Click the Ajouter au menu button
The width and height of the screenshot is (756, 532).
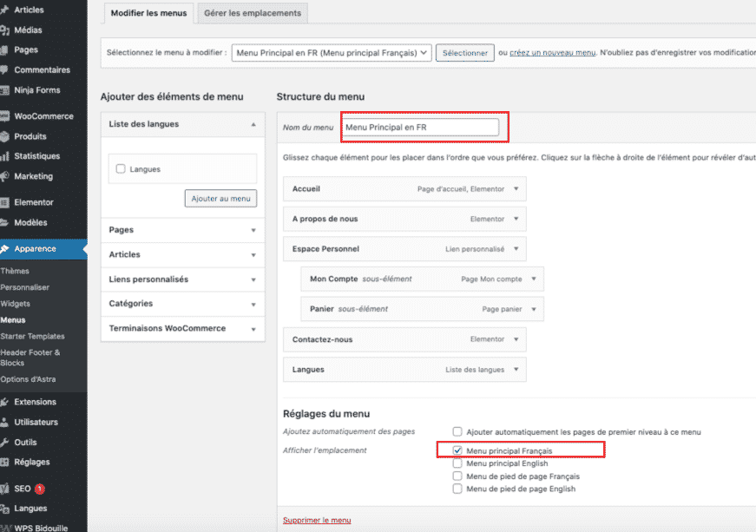coord(220,198)
